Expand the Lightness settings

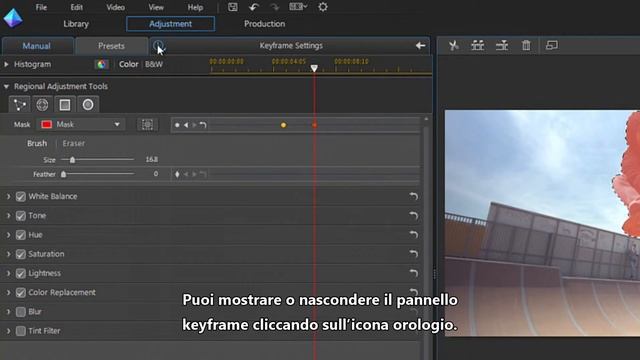8,273
